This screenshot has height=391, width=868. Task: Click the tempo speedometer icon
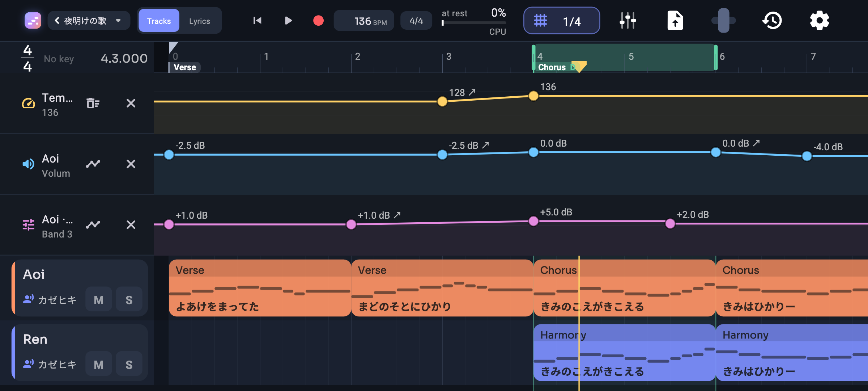29,104
